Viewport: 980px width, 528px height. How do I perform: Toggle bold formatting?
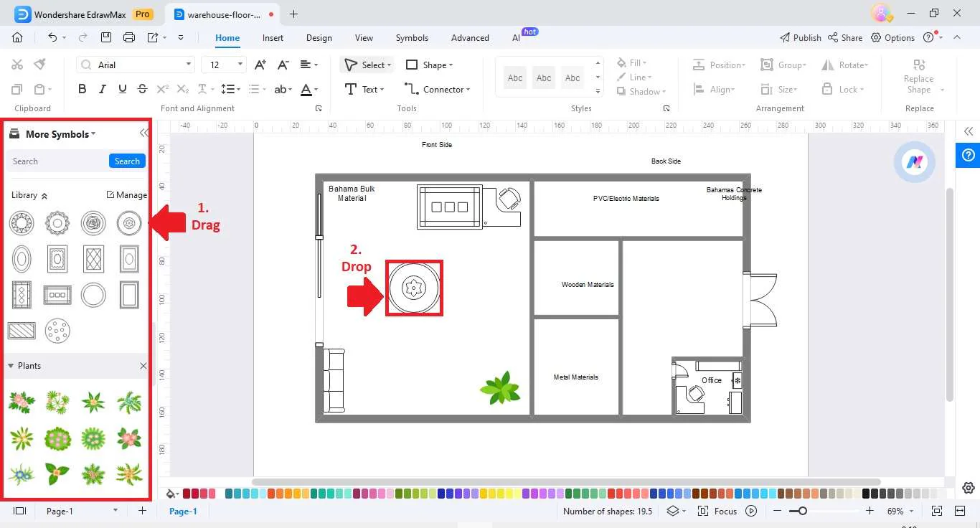point(82,90)
